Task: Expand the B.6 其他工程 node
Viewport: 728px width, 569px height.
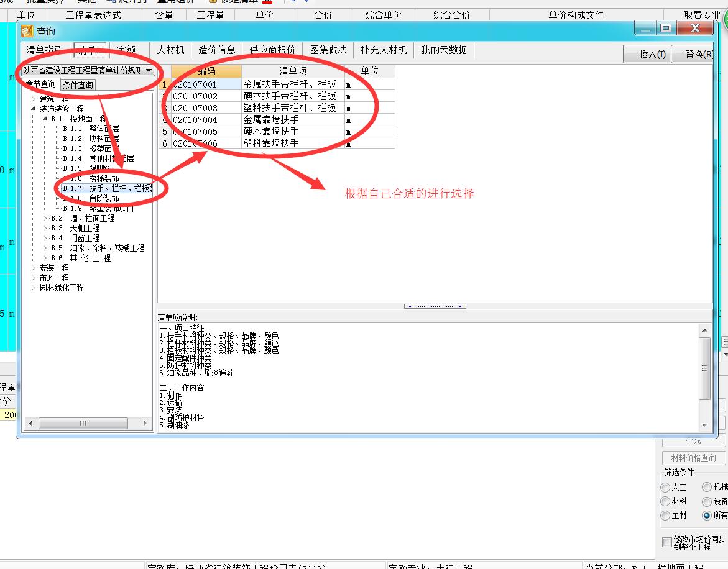Action: click(x=45, y=258)
